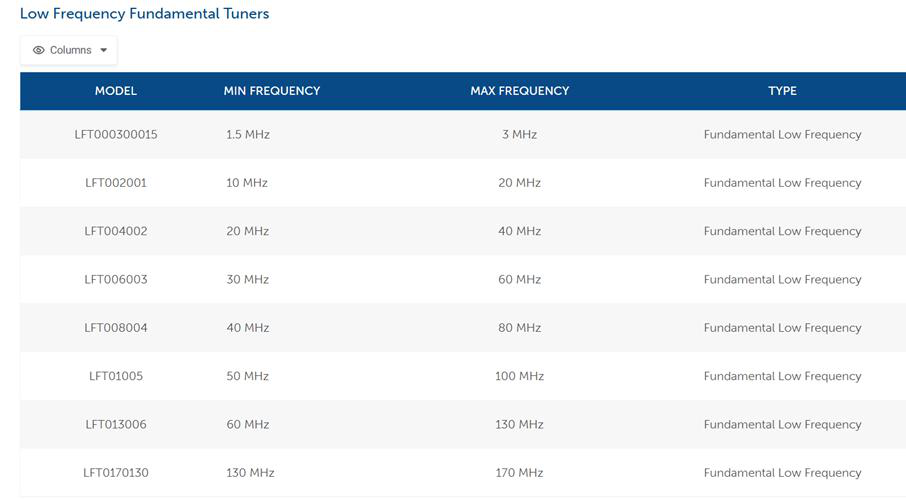This screenshot has height=500, width=906.
Task: Select model LFT006003
Action: pos(116,280)
